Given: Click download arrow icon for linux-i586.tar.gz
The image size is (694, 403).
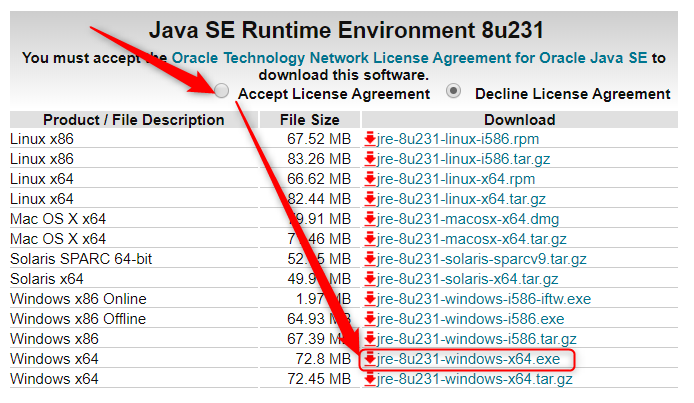Looking at the screenshot, I should (370, 159).
